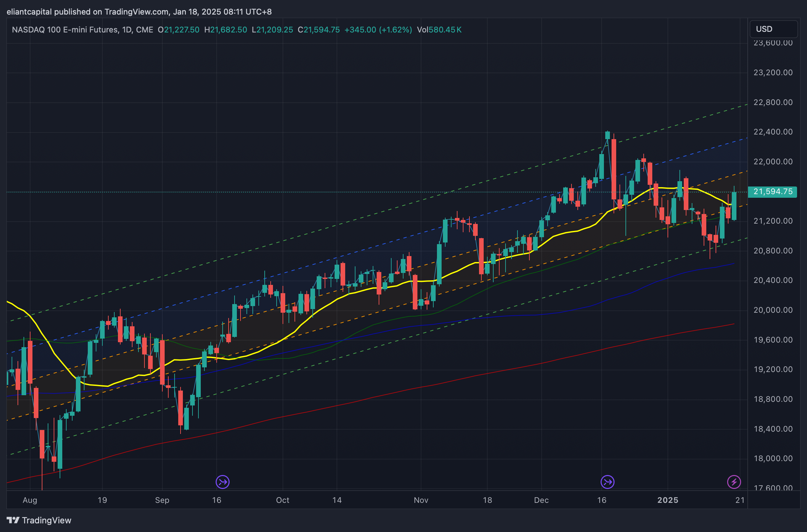Viewport: 807px width, 532px height.
Task: Click the 18,400.00 price axis label
Action: (x=773, y=429)
